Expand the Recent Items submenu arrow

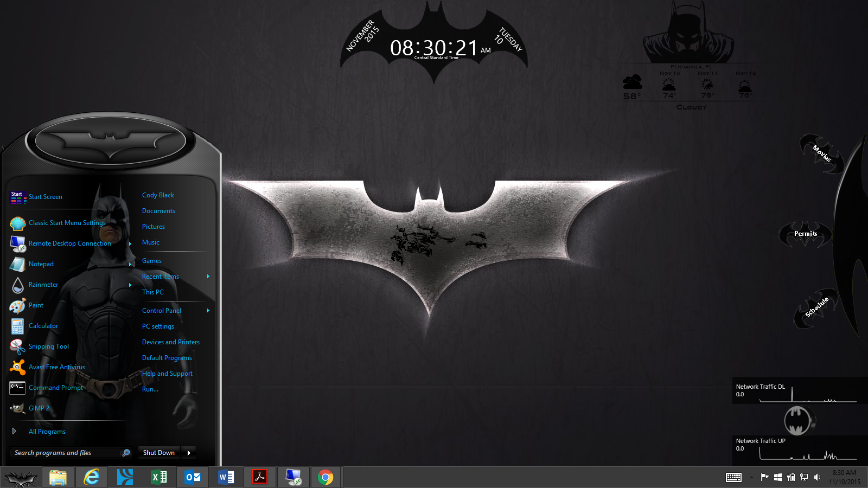click(208, 277)
